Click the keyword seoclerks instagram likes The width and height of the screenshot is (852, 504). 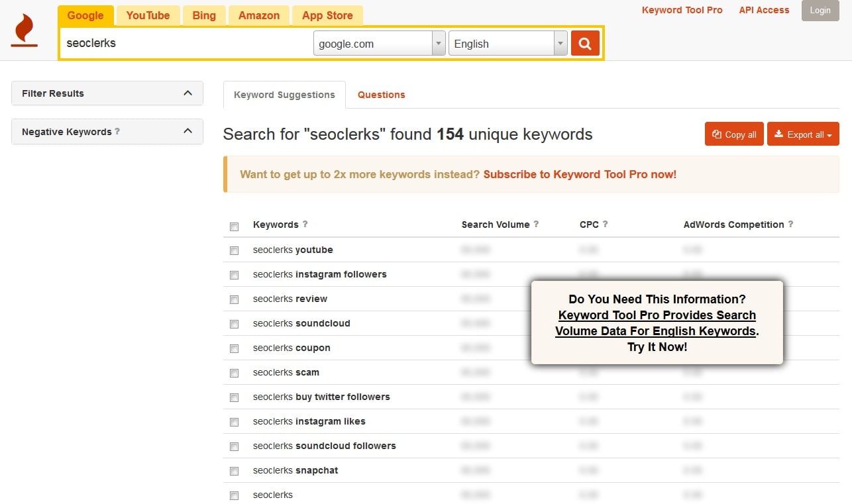[309, 421]
